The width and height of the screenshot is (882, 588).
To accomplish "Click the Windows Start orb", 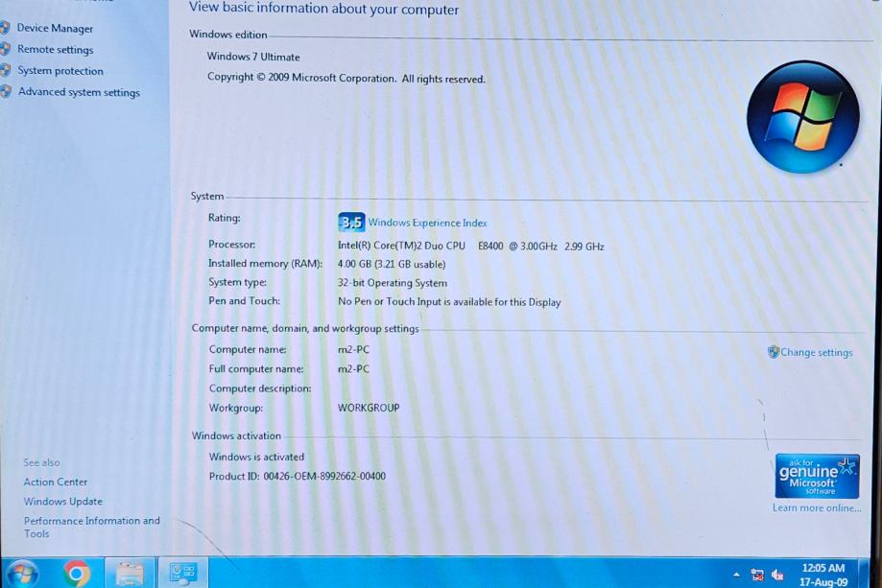I will coord(22,574).
